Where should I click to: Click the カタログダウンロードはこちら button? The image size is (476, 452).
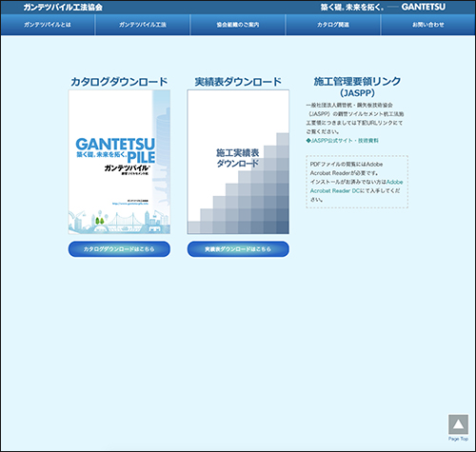coord(119,249)
